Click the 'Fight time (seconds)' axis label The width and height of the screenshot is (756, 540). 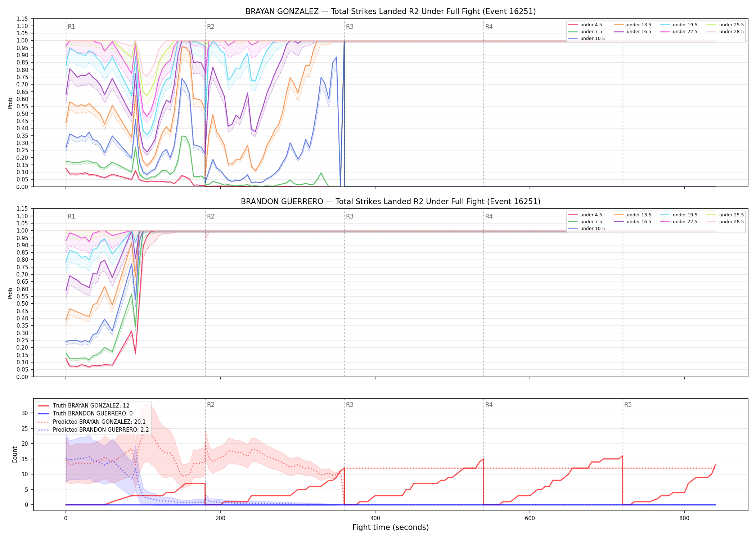tap(391, 527)
